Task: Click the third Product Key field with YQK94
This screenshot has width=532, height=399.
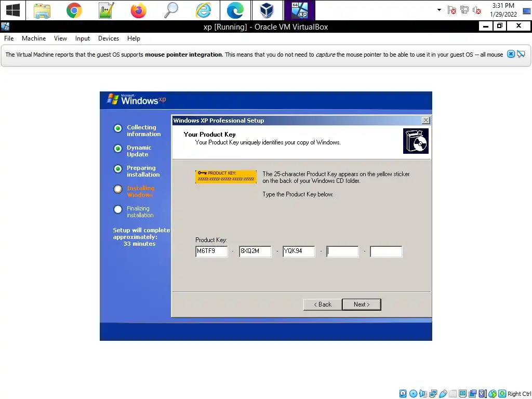Action: click(x=299, y=251)
